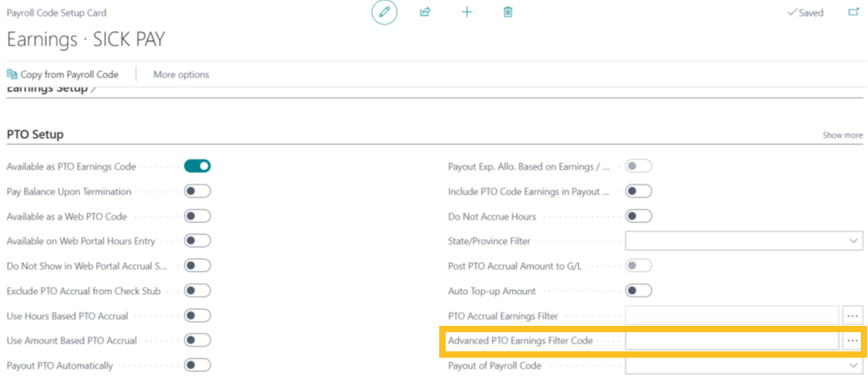
Task: Click the Saved status indicator
Action: [x=805, y=13]
